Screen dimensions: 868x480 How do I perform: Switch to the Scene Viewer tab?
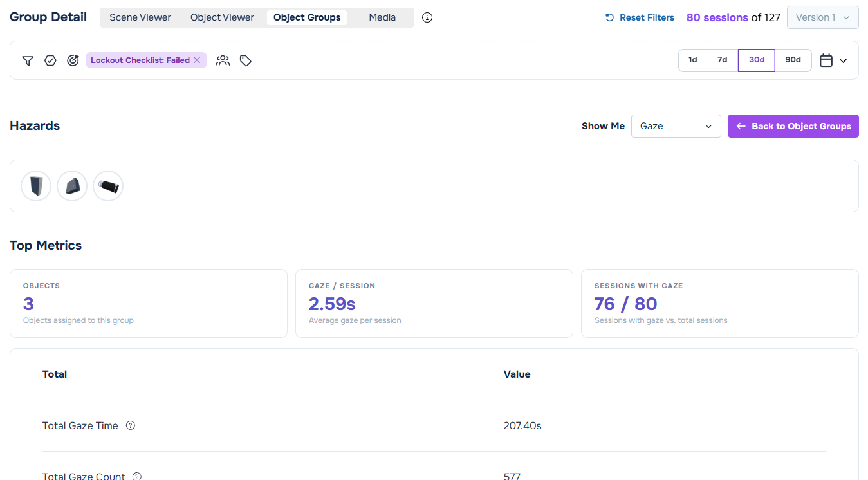point(140,17)
